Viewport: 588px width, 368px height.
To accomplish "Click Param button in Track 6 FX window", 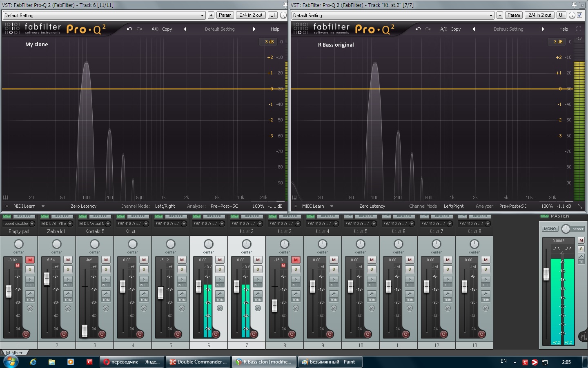I will (225, 15).
